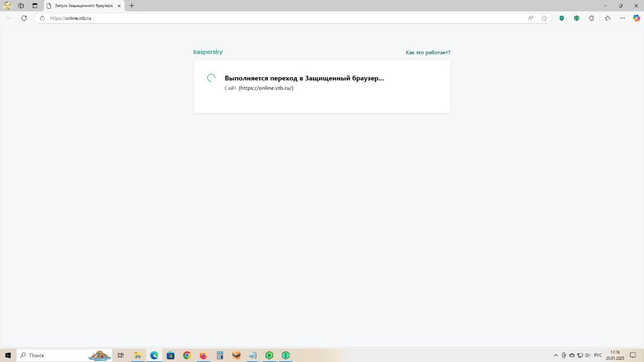Show hidden tray icons
The height and width of the screenshot is (362, 644).
click(555, 356)
